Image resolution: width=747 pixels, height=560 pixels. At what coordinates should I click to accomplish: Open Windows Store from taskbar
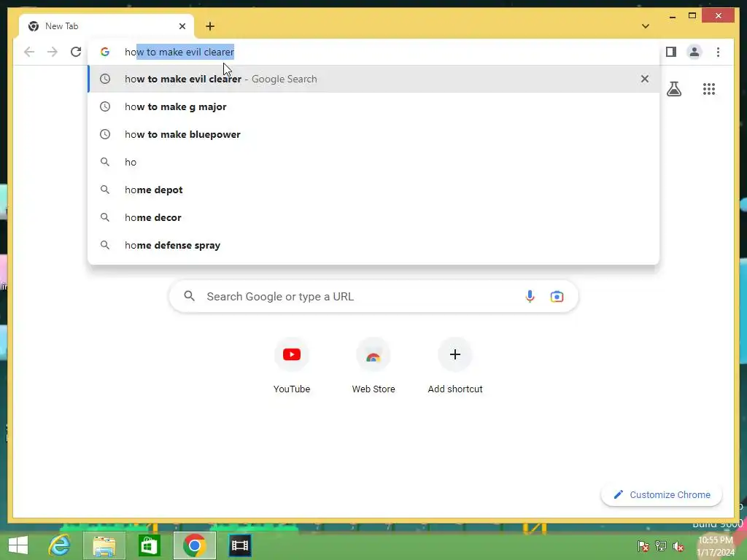(x=149, y=545)
